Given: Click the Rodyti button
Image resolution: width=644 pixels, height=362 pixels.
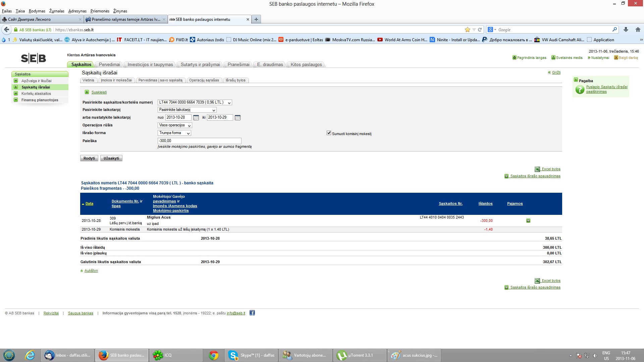Looking at the screenshot, I should pos(89,158).
